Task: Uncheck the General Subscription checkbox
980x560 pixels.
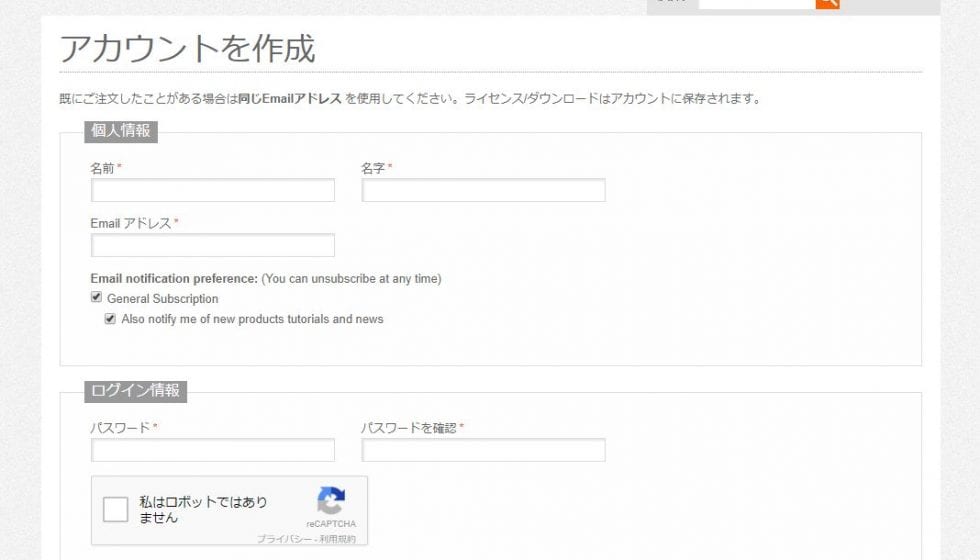Action: pyautogui.click(x=96, y=297)
